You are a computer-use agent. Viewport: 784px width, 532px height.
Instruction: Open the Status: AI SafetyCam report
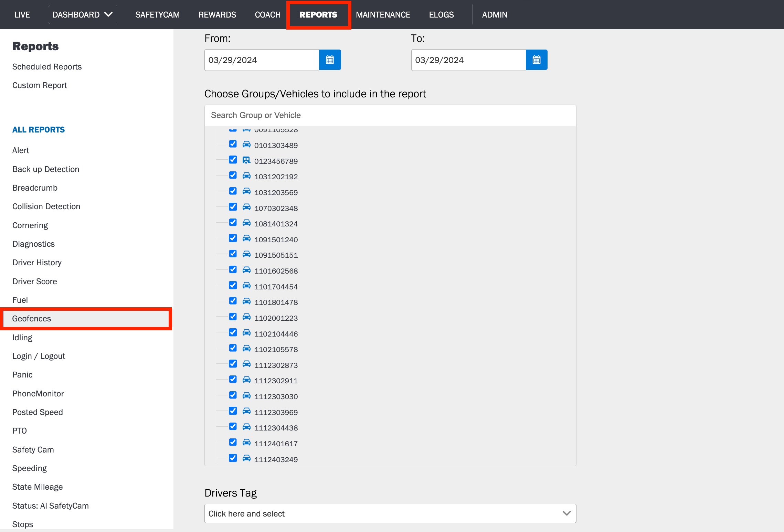coord(50,506)
